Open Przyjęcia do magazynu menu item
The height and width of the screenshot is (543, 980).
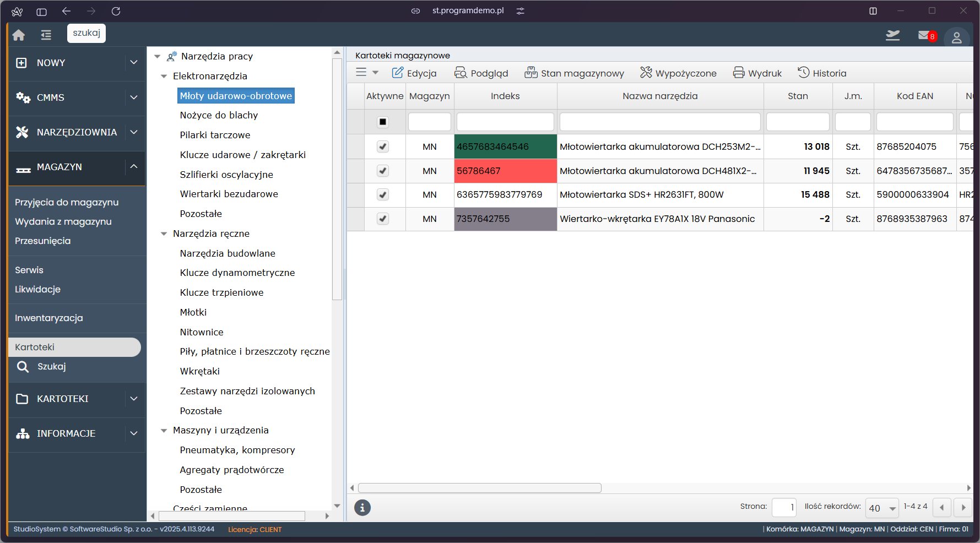click(x=67, y=202)
